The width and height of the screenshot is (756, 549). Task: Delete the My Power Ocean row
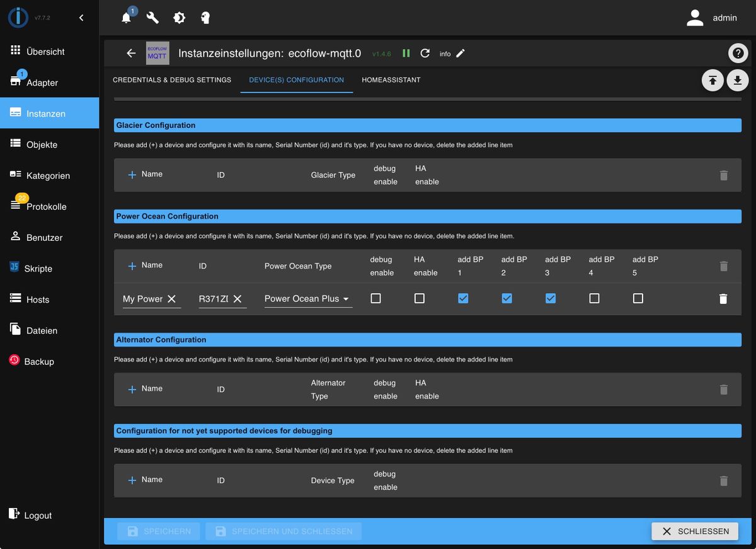[723, 299]
